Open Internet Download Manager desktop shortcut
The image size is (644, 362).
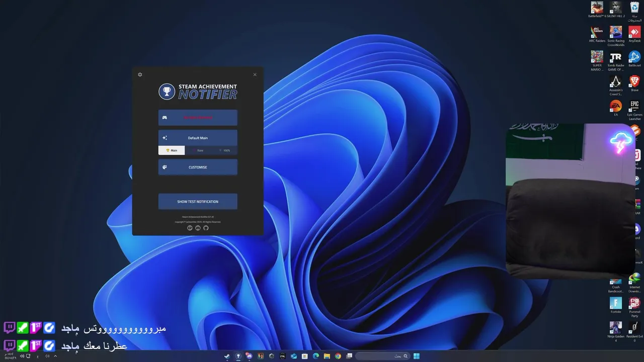click(x=634, y=283)
